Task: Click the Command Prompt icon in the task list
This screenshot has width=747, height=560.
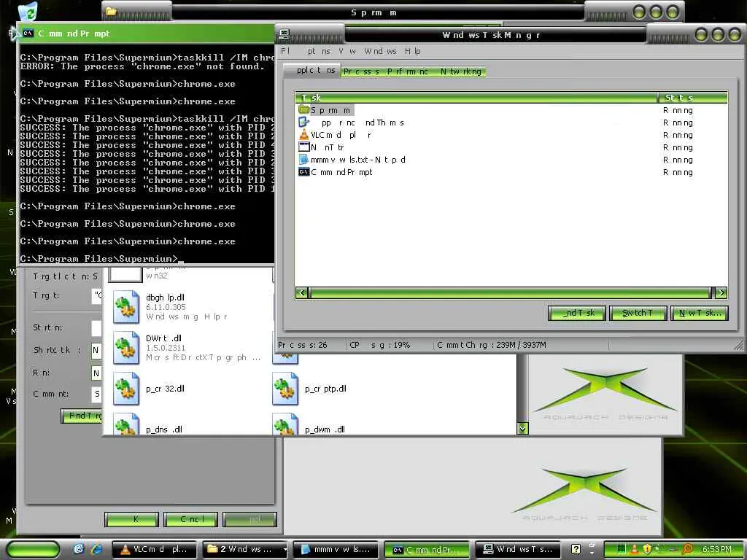Action: click(x=304, y=172)
